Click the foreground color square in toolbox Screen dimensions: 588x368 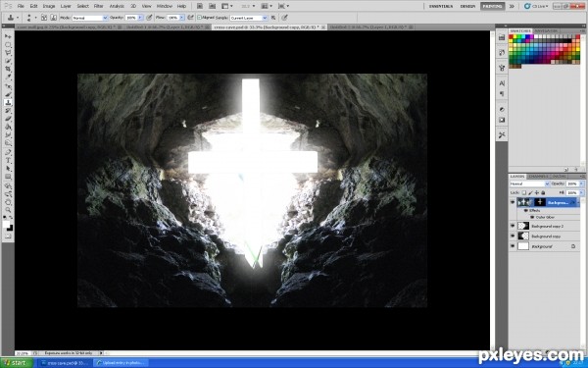[x=7, y=224]
